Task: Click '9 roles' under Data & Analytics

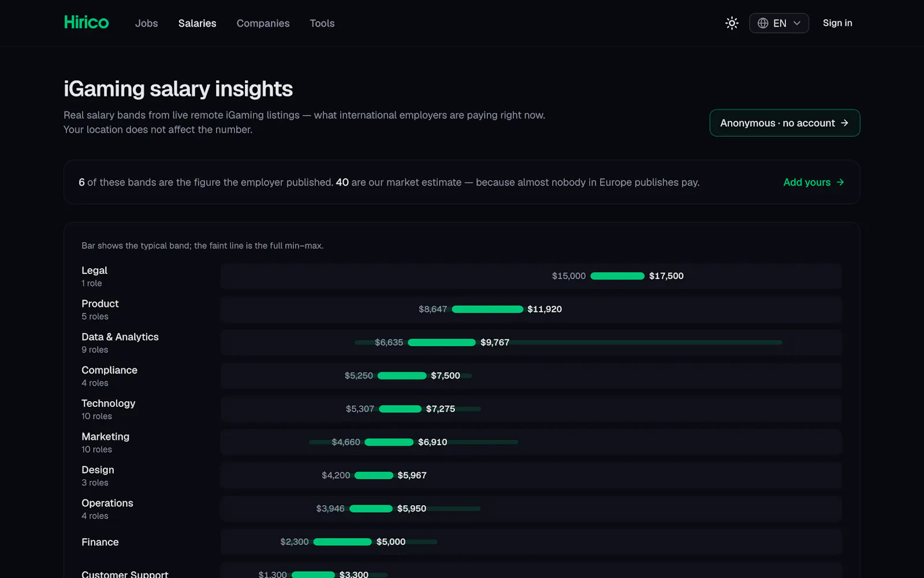Action: tap(95, 350)
